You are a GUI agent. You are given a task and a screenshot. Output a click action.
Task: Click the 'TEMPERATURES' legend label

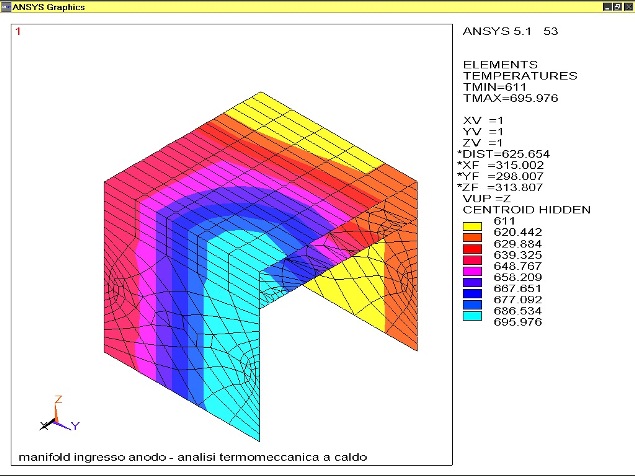point(520,76)
